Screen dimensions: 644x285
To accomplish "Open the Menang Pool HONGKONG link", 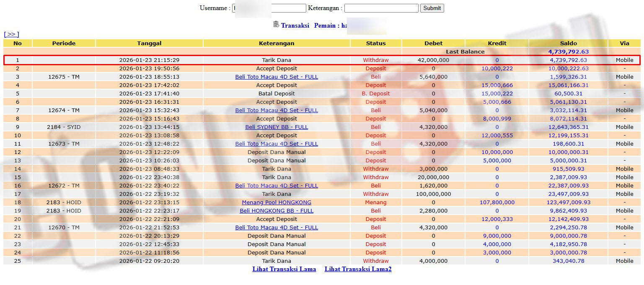I will pyautogui.click(x=277, y=202).
